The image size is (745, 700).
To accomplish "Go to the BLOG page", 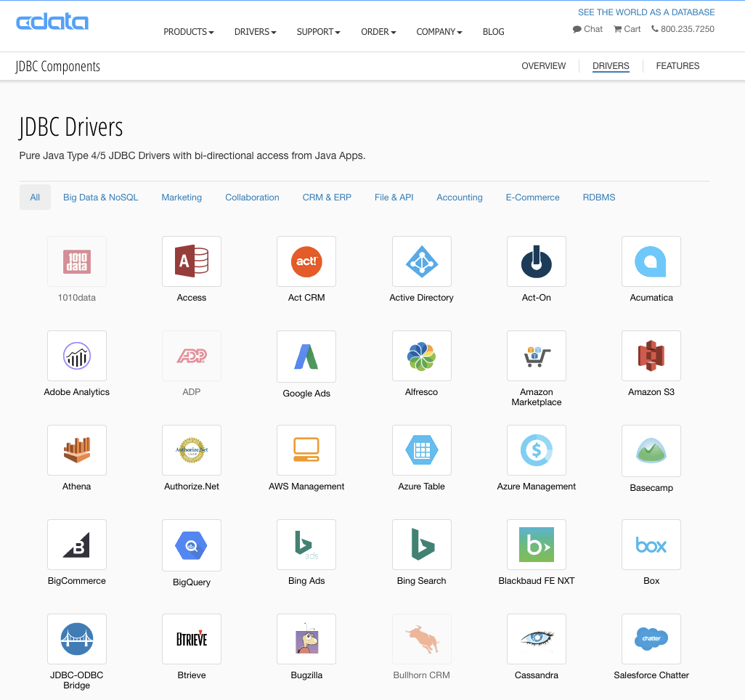I will (x=493, y=32).
